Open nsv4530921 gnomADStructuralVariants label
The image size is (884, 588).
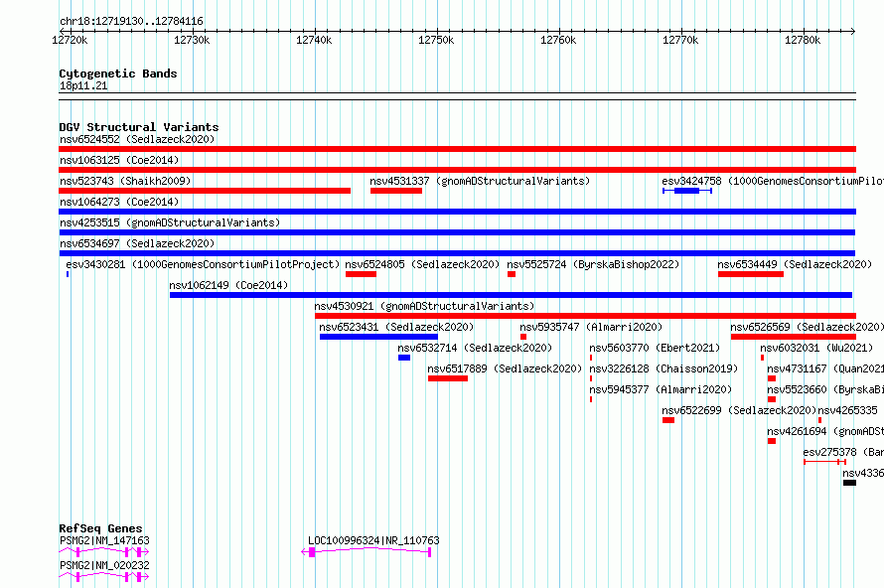424,306
